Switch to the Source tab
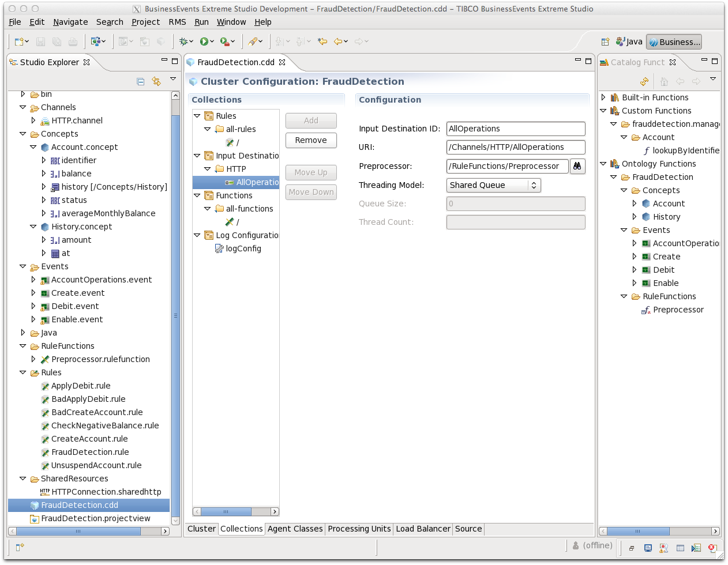Image resolution: width=728 pixels, height=565 pixels. pos(468,529)
